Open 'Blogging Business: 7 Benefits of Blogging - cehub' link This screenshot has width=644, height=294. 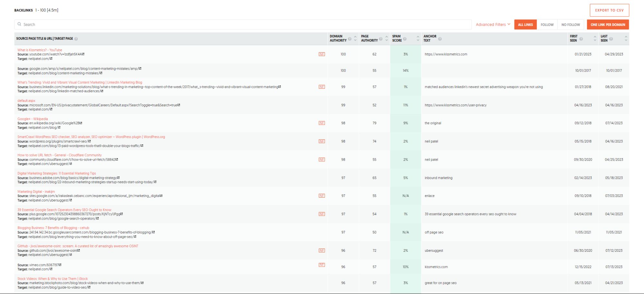(x=53, y=228)
